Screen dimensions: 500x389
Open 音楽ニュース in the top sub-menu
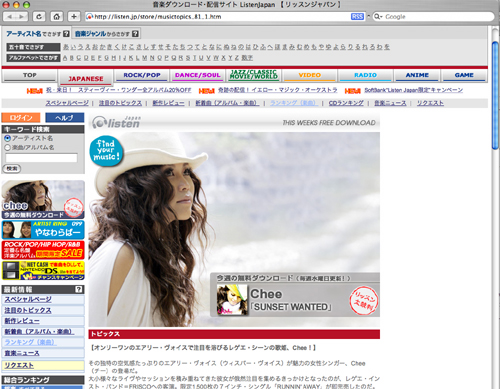tap(390, 103)
